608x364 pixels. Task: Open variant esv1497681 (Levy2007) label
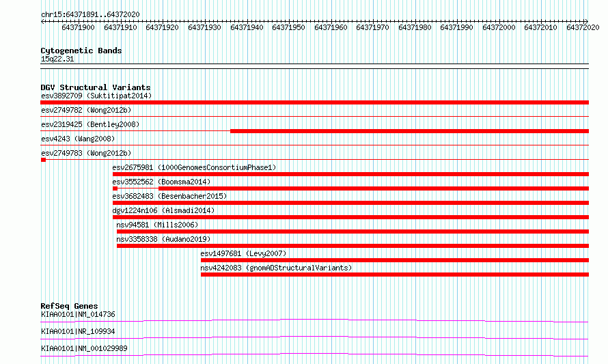click(x=243, y=253)
